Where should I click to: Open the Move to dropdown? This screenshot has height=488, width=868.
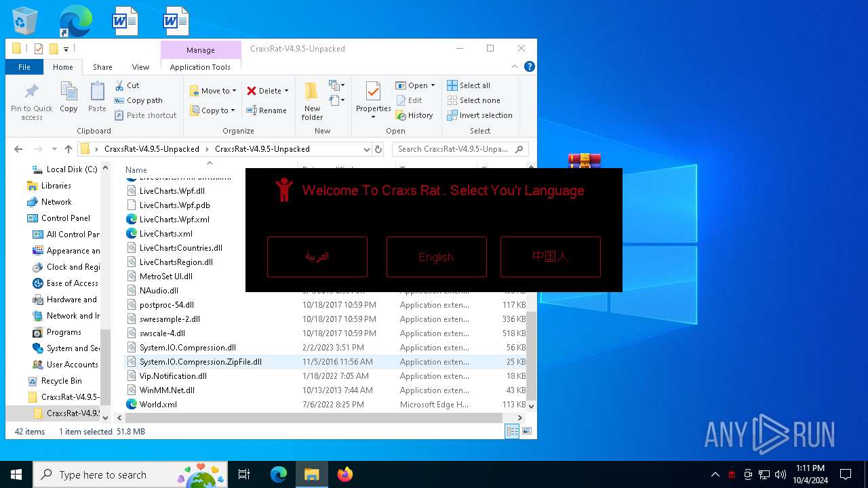pyautogui.click(x=213, y=91)
